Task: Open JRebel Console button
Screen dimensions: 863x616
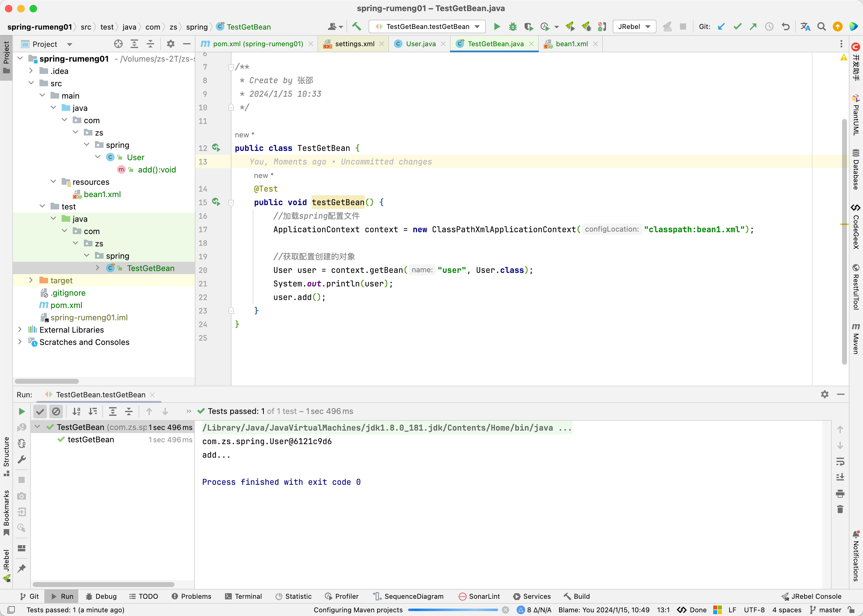Action: coord(812,596)
